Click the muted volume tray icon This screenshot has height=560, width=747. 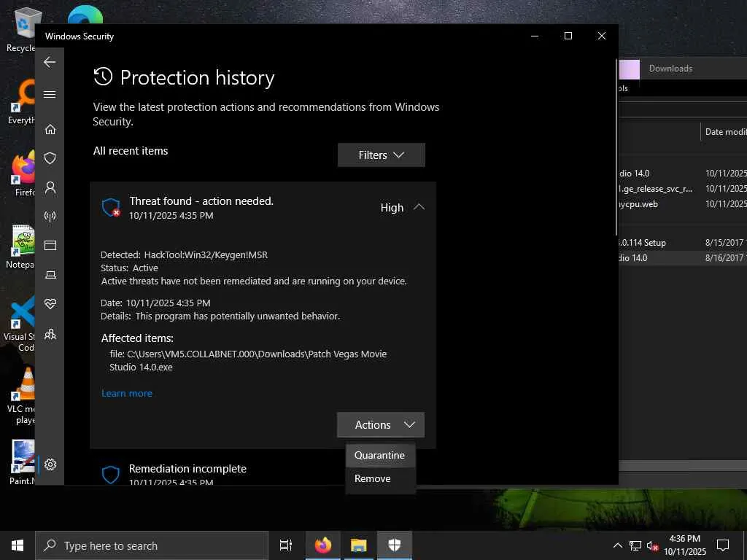pyautogui.click(x=653, y=545)
